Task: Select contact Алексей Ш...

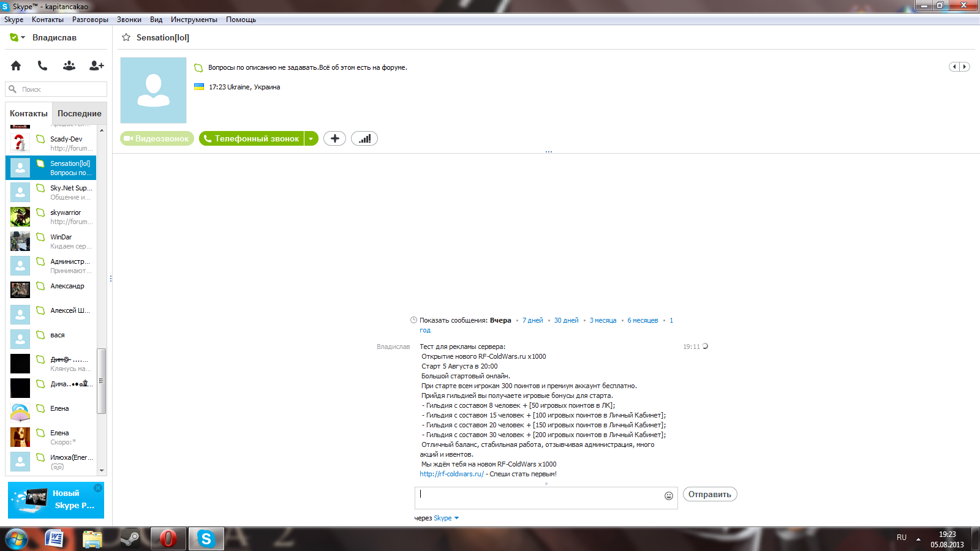Action: 51,315
